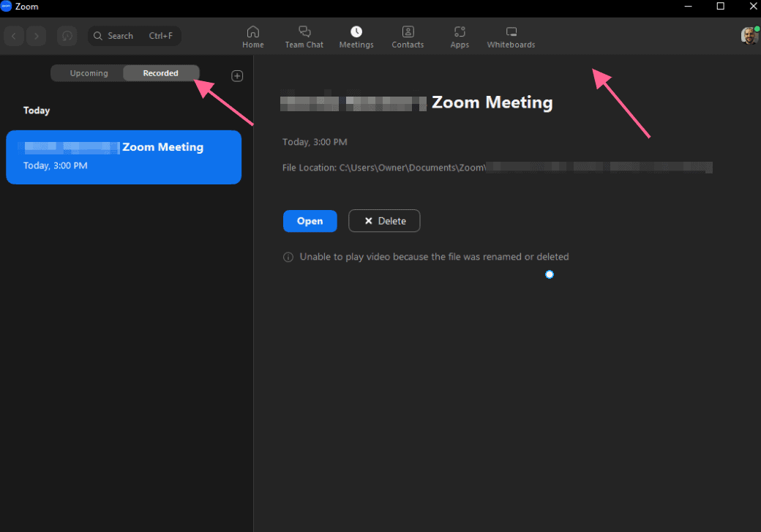Minimize the Zoom window
The width and height of the screenshot is (761, 532).
pos(688,7)
